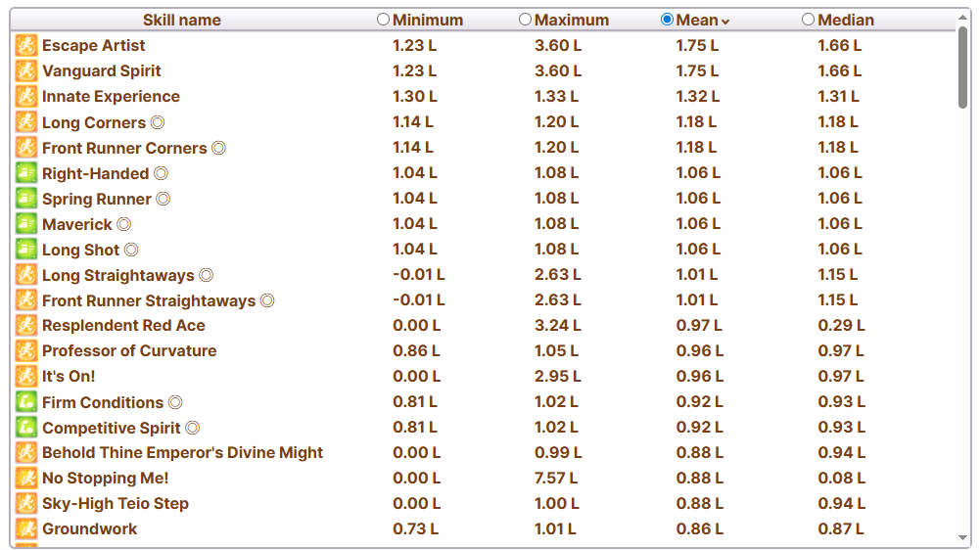Click the double-circle mark beside Long Straightaways
The height and width of the screenshot is (550, 980).
tap(207, 275)
